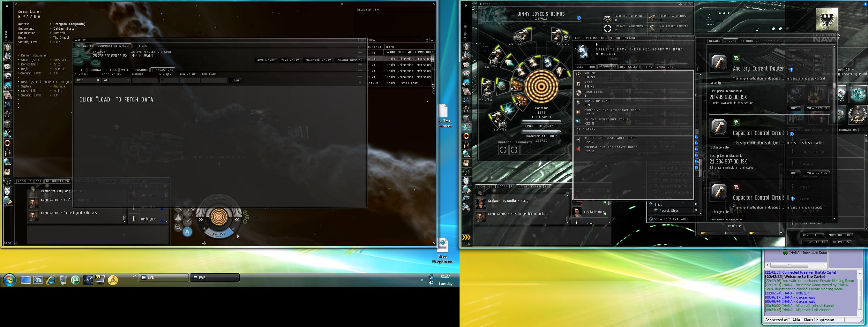Click the red ring icon in right EVE sidebar
868x327 pixels.
coord(466,136)
